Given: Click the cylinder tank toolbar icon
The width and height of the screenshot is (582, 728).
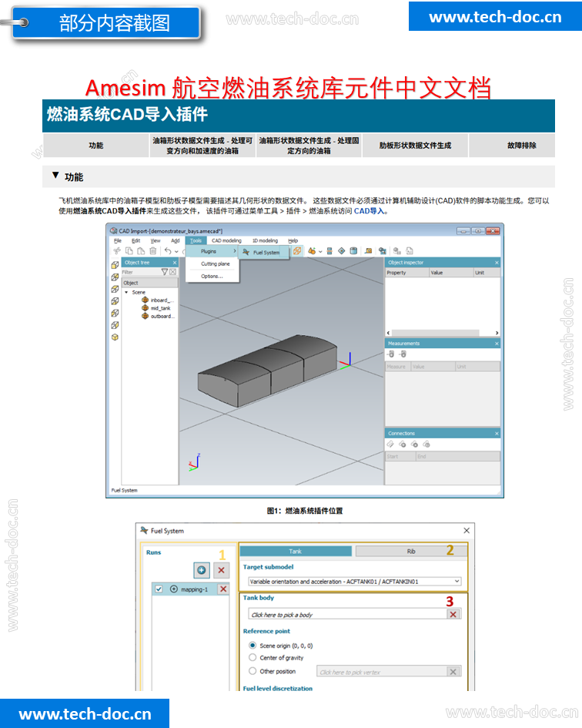Looking at the screenshot, I should 353,250.
